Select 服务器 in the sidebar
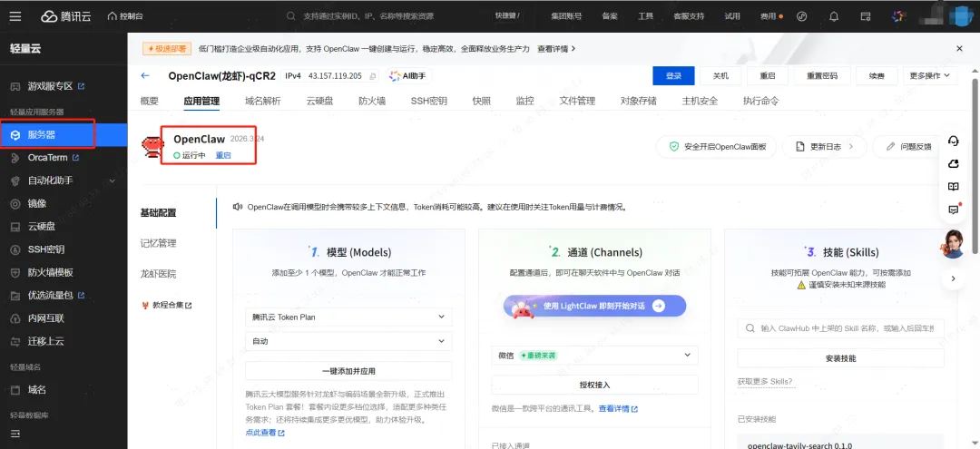980x449 pixels. pos(64,134)
